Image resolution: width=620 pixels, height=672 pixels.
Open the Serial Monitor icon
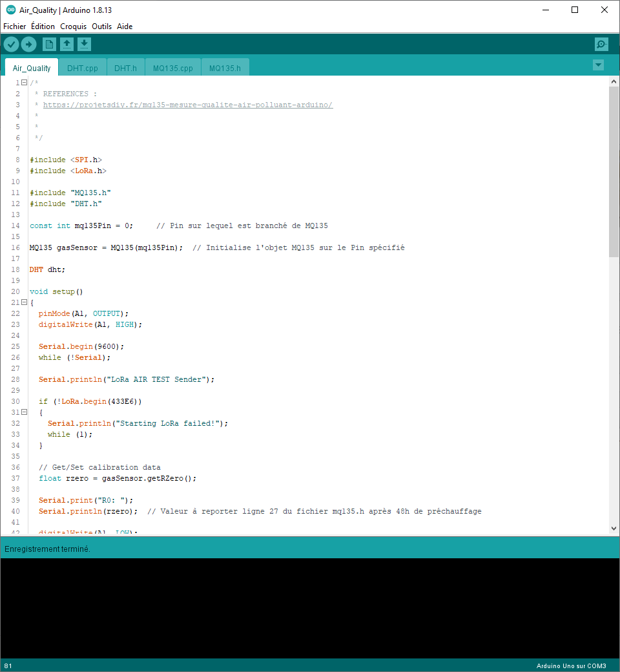[601, 44]
